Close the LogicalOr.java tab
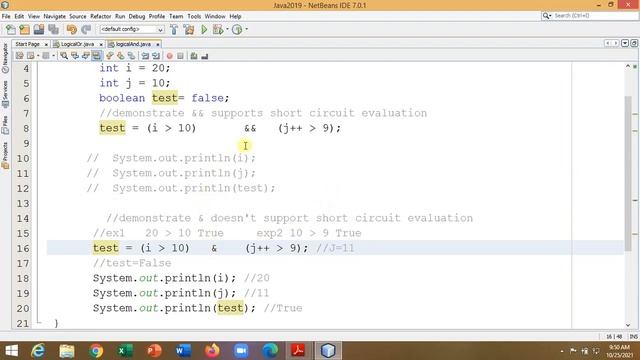The width and height of the screenshot is (640, 360). [x=101, y=44]
